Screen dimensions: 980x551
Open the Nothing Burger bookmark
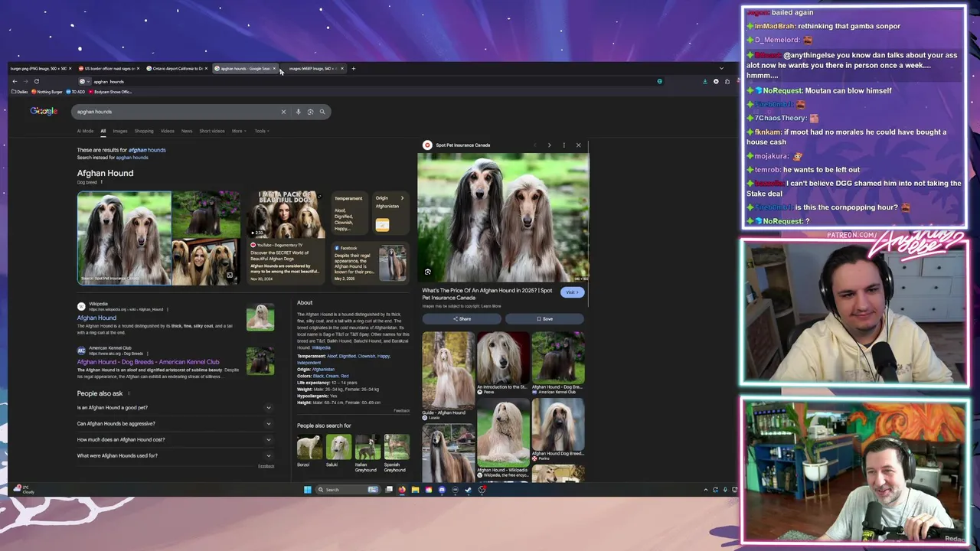pyautogui.click(x=47, y=92)
